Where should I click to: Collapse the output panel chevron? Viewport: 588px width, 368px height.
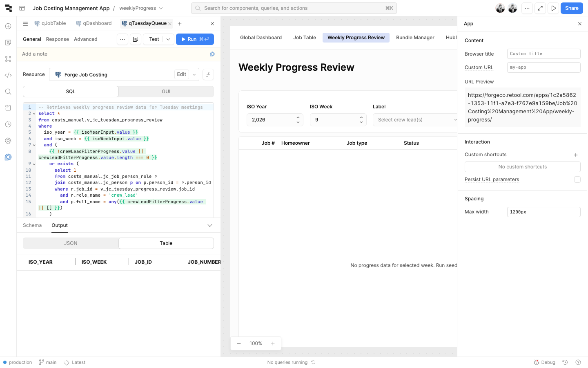point(210,226)
